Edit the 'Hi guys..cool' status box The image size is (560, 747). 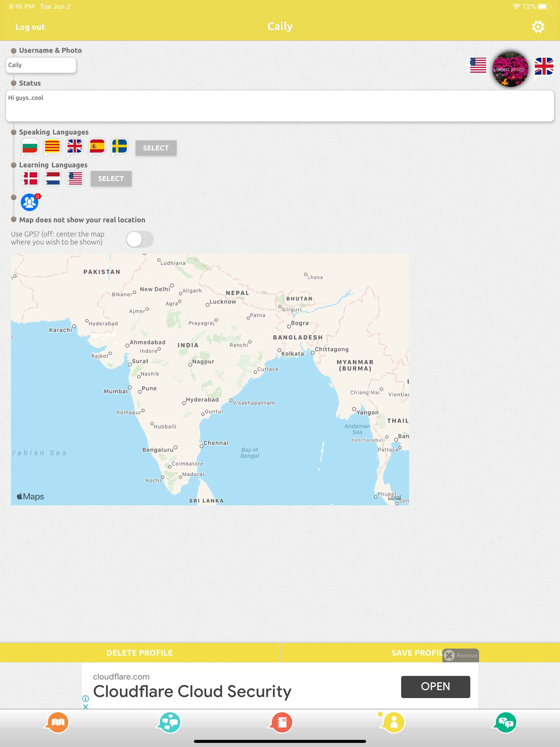[280, 106]
